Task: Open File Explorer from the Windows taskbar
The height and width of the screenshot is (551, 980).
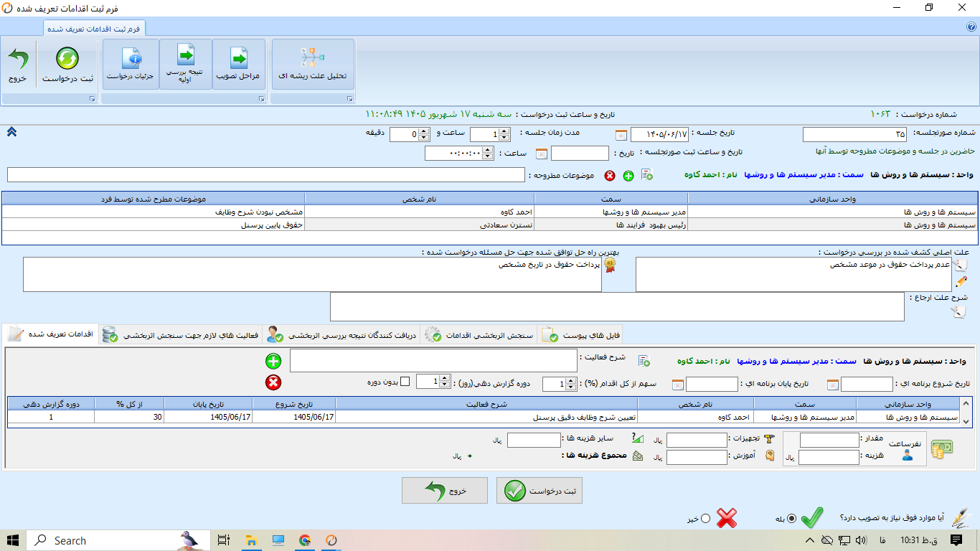Action: [251, 540]
